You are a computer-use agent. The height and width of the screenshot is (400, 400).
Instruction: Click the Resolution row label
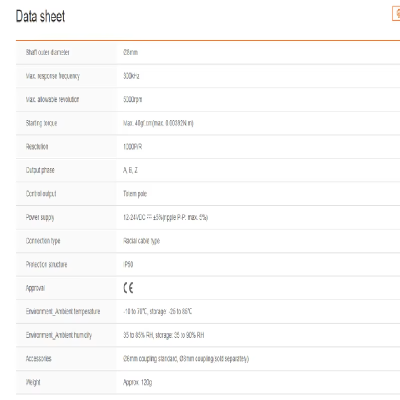(37, 147)
